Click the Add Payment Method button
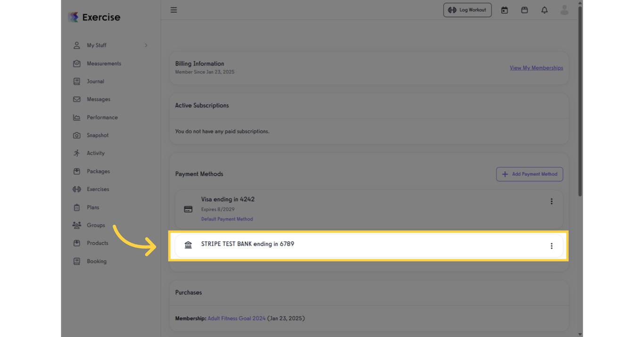Viewport: 644px width, 337px height. (529, 174)
